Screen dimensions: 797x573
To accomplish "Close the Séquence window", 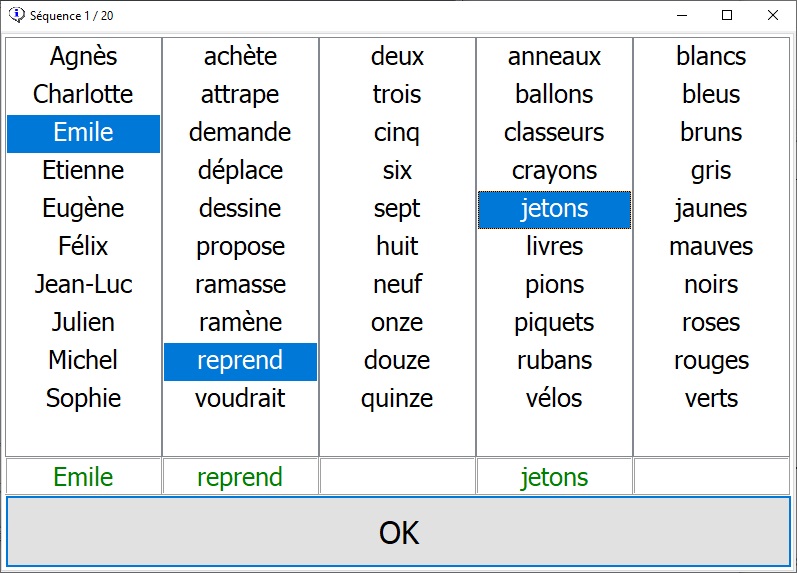I will [772, 15].
